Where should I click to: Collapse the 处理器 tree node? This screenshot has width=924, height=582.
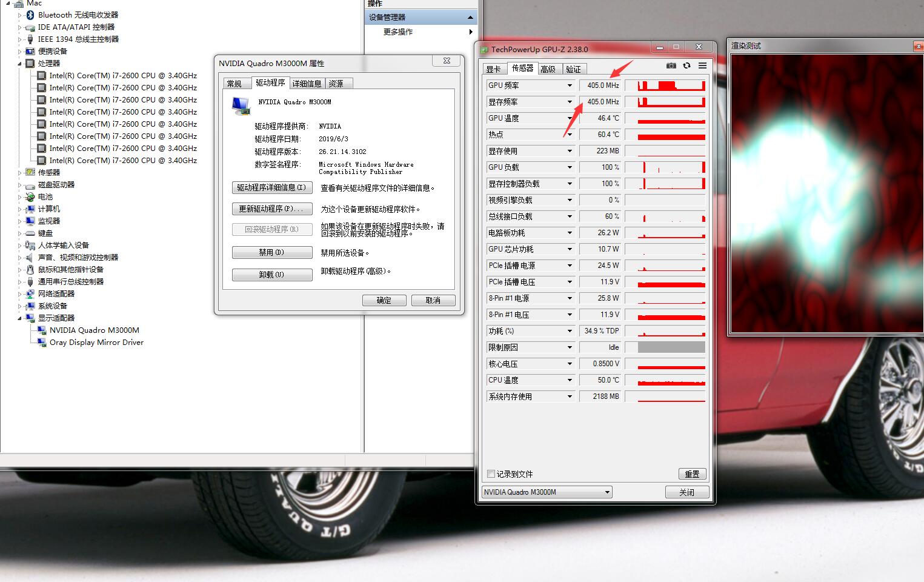[19, 64]
